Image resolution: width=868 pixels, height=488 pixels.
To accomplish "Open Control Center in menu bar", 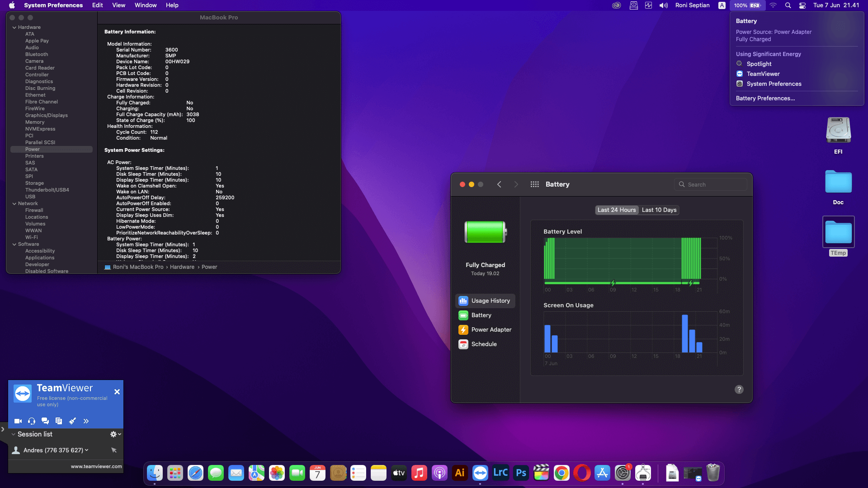I will click(802, 5).
